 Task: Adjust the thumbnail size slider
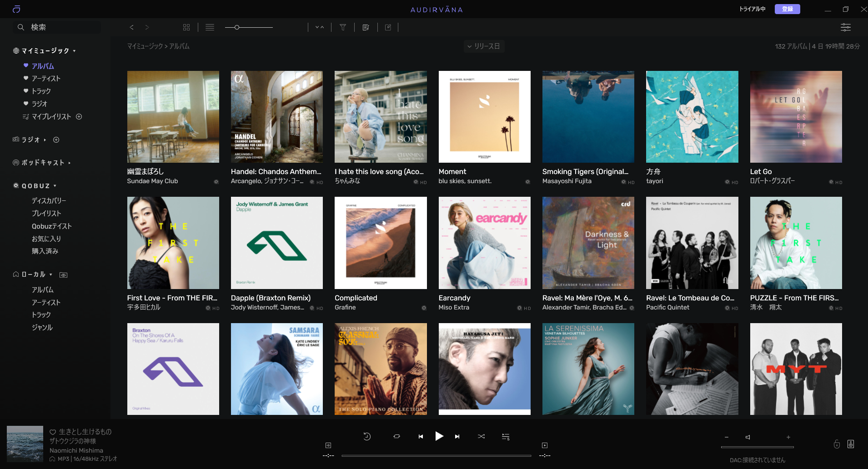237,27
